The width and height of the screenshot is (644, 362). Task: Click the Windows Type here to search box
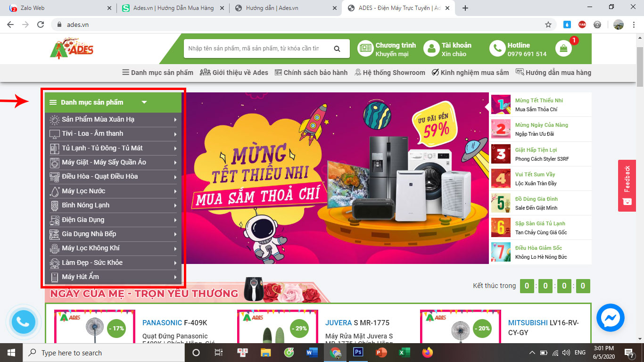(105, 353)
